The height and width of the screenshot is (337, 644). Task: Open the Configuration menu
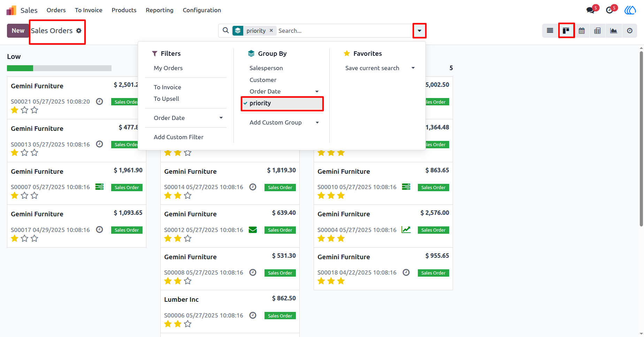pos(202,10)
